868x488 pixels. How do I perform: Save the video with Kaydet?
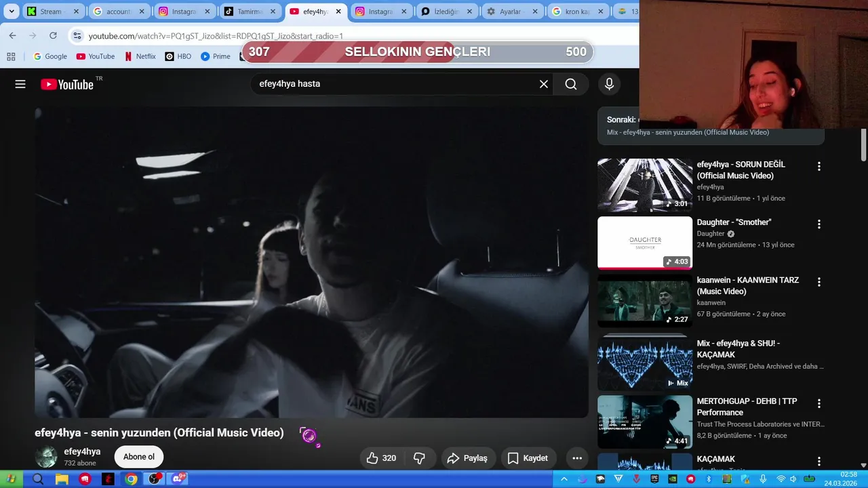(528, 458)
